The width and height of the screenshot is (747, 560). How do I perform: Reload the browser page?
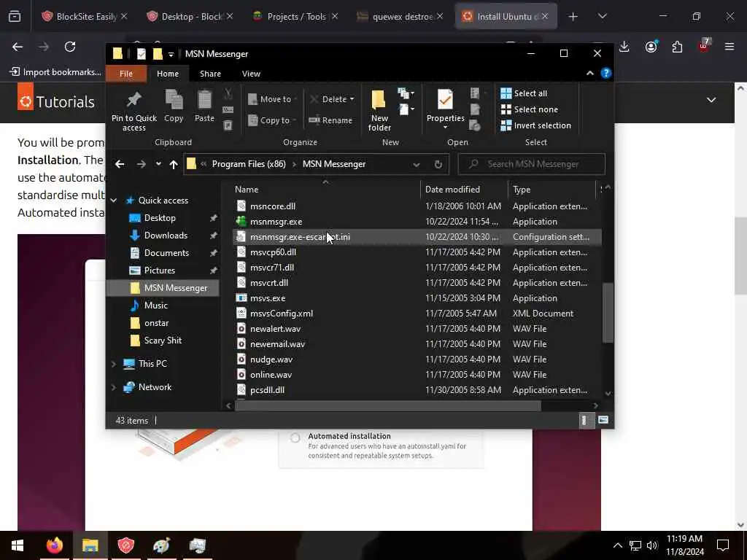point(70,47)
